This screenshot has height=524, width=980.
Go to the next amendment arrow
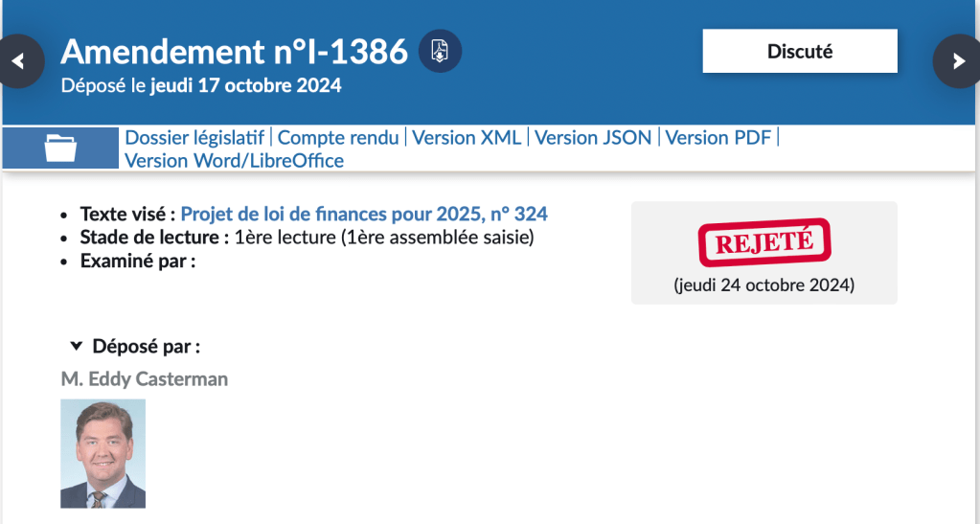[958, 61]
